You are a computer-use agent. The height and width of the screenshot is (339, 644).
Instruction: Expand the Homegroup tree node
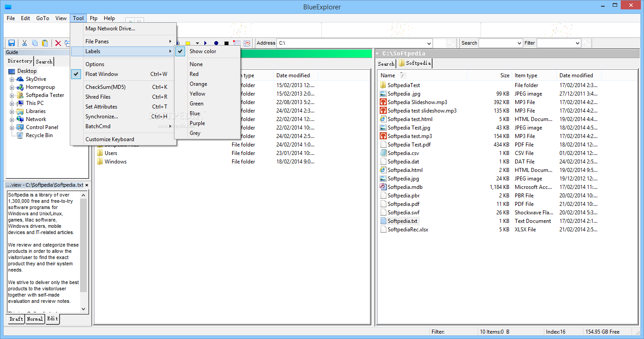point(12,87)
